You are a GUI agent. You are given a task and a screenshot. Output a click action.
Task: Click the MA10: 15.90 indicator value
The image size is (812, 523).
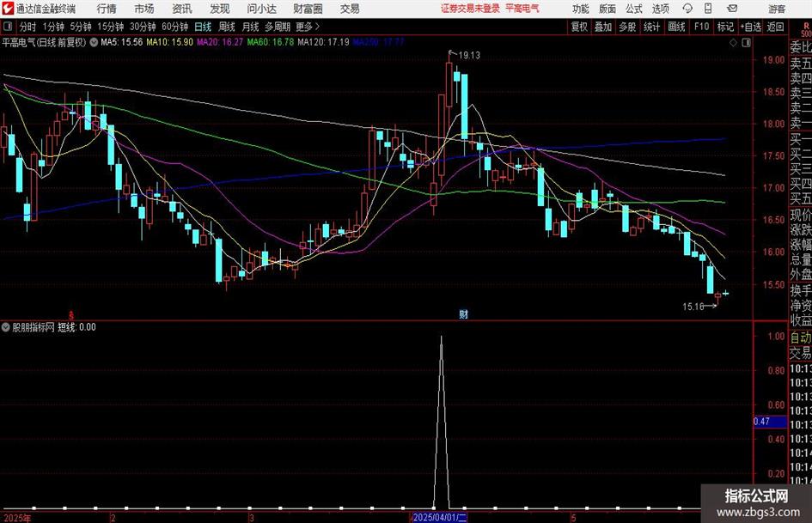170,42
